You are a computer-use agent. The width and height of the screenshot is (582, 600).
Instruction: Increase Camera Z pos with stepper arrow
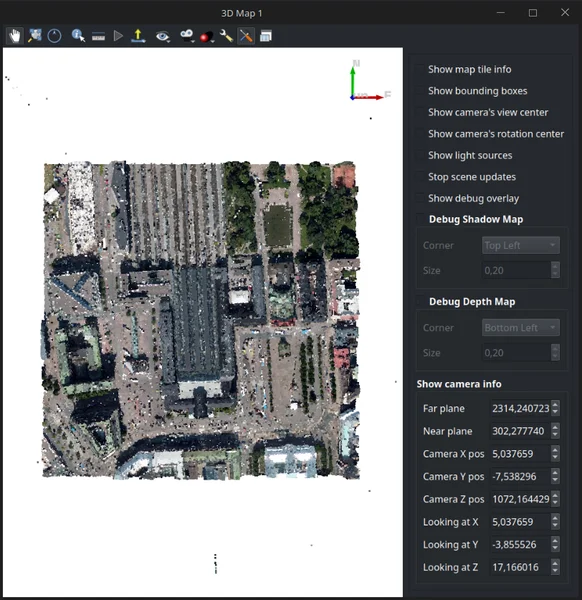point(555,495)
